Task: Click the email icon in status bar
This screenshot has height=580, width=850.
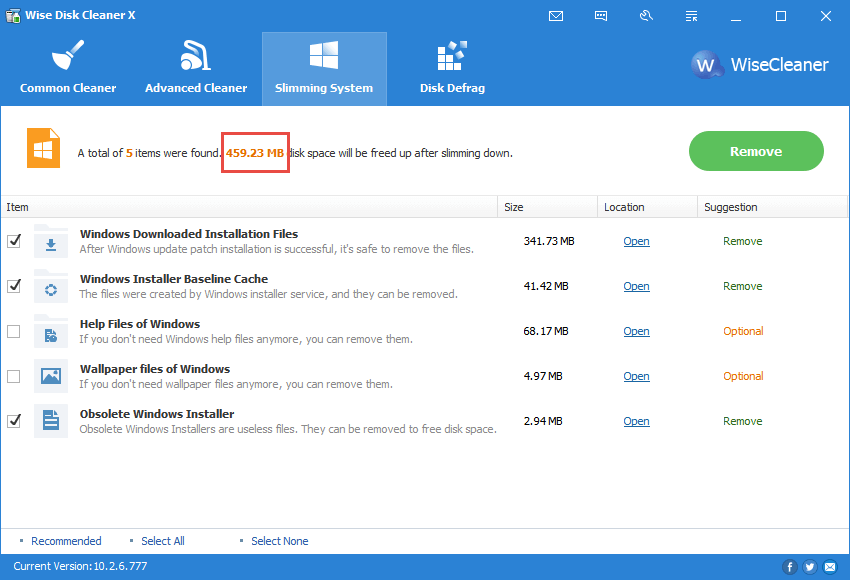Action: (x=830, y=567)
